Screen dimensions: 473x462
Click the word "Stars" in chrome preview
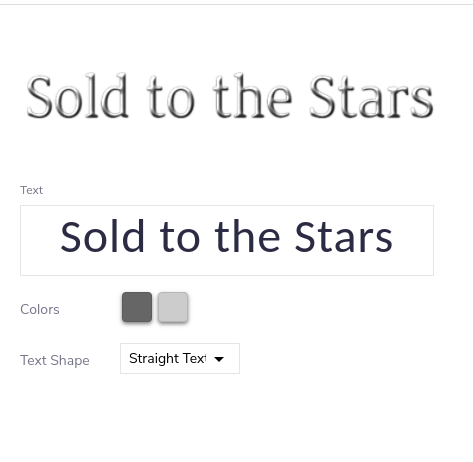(x=371, y=97)
